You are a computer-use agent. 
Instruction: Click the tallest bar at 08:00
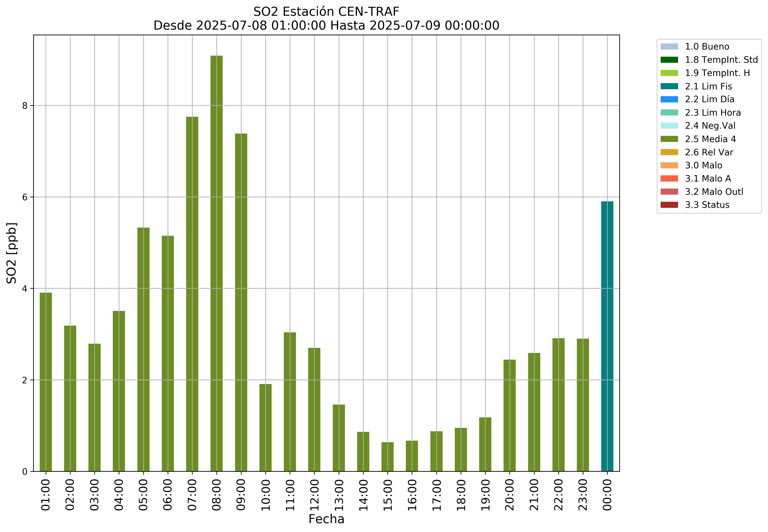click(216, 263)
